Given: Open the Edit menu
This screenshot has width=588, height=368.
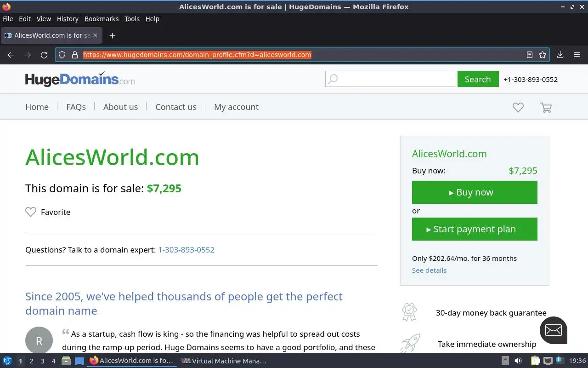Looking at the screenshot, I should point(25,19).
